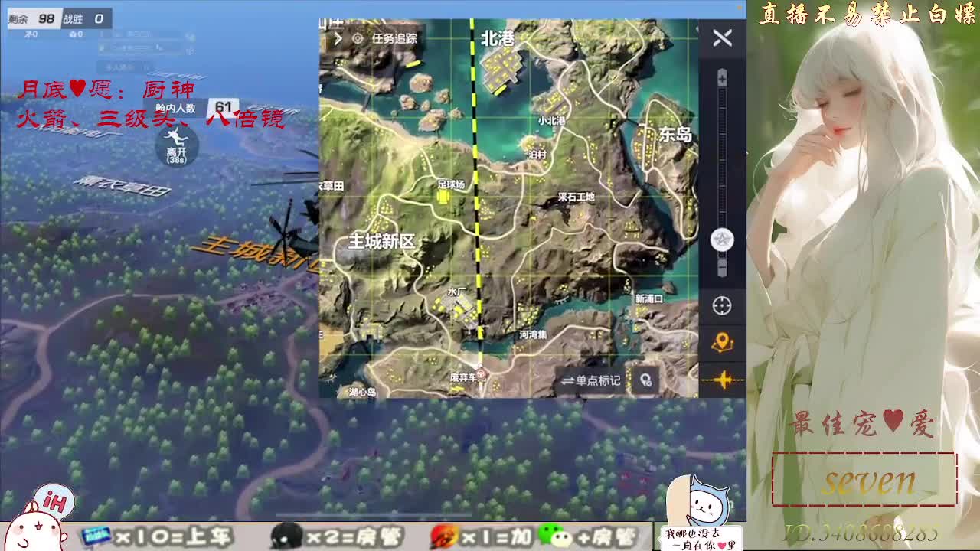Center map with the crosshair locate icon
The width and height of the screenshot is (980, 551).
pyautogui.click(x=722, y=306)
